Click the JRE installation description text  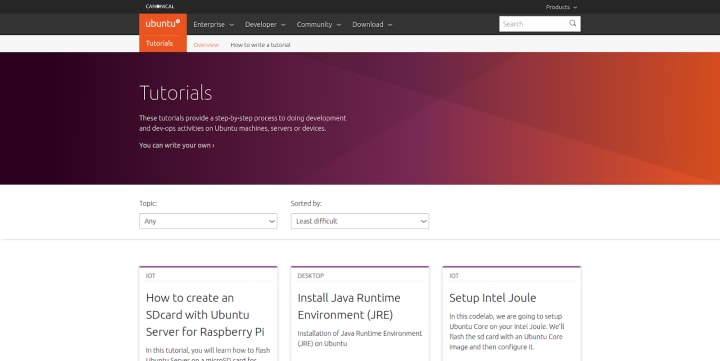(x=360, y=338)
